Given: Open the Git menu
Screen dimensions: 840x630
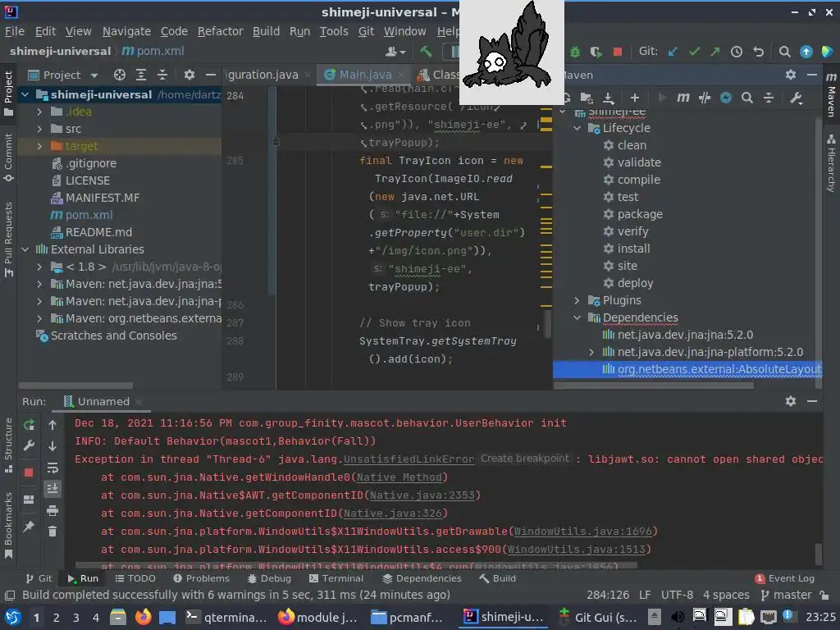Looking at the screenshot, I should (366, 32).
